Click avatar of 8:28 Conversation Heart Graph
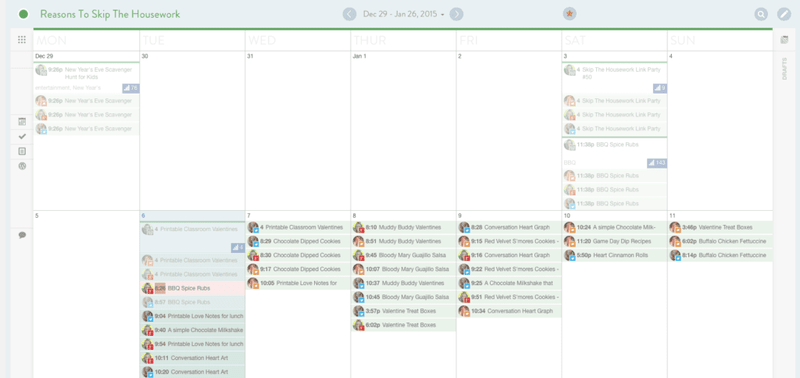Image resolution: width=800 pixels, height=378 pixels. coord(464,228)
